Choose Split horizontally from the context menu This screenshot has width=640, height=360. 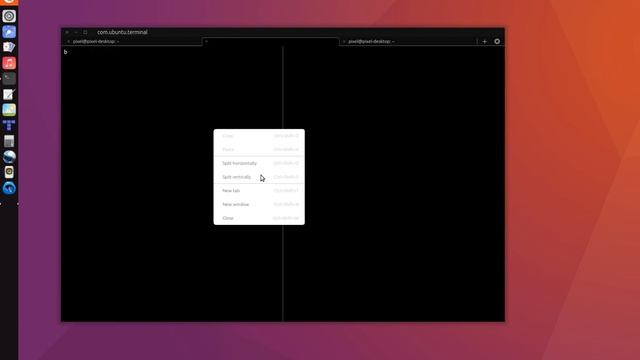259,163
